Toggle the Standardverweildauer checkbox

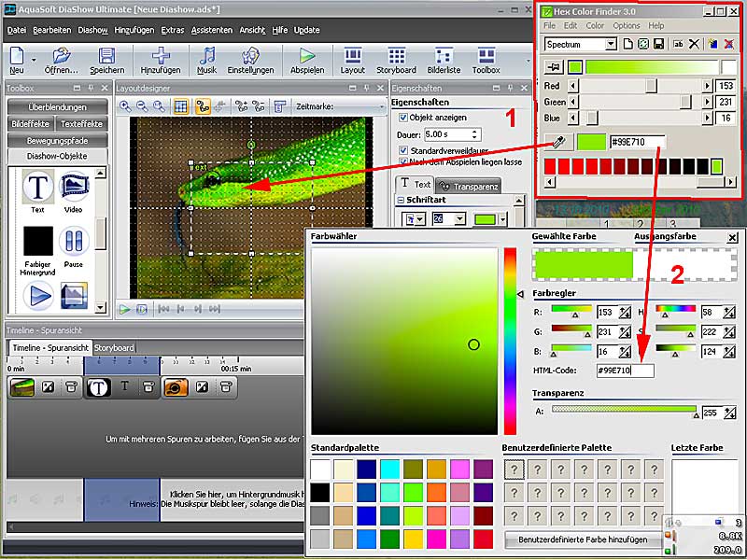click(402, 149)
